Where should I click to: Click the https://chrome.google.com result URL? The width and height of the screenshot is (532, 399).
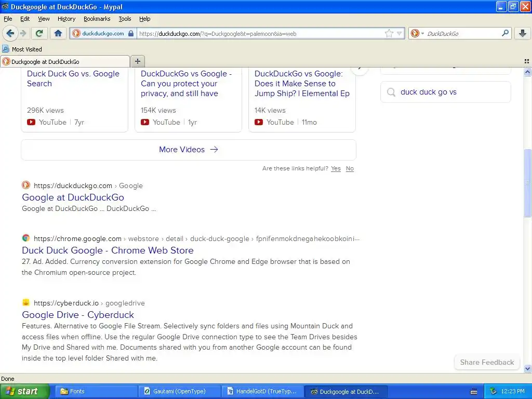click(x=77, y=238)
